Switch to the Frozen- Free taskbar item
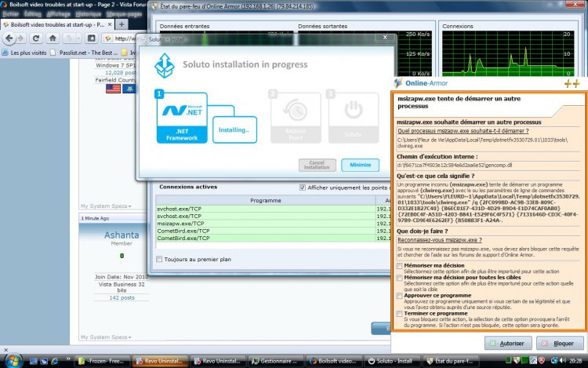Screen dimensions: 588x368 point(103,361)
